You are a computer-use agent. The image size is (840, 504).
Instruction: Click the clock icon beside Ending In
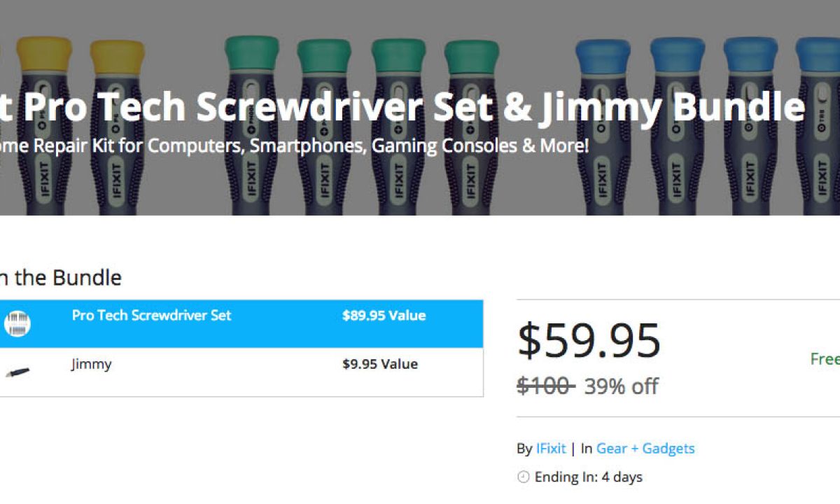pos(523,477)
